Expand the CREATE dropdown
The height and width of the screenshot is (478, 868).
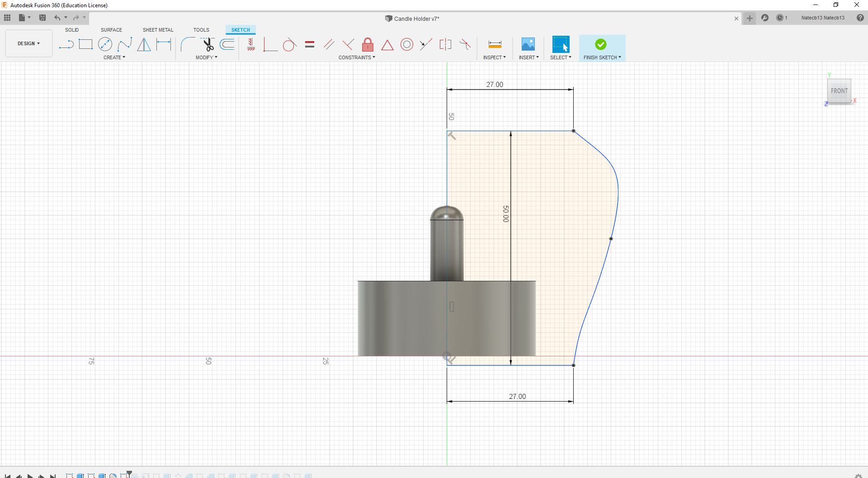point(114,57)
